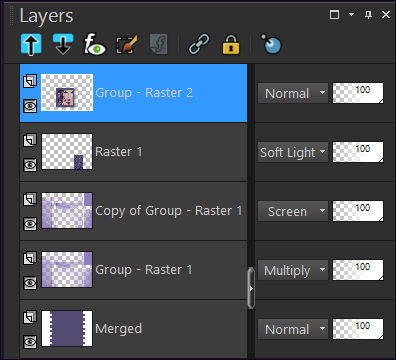Click the opacity slider of Group - Raster 2

click(x=358, y=93)
